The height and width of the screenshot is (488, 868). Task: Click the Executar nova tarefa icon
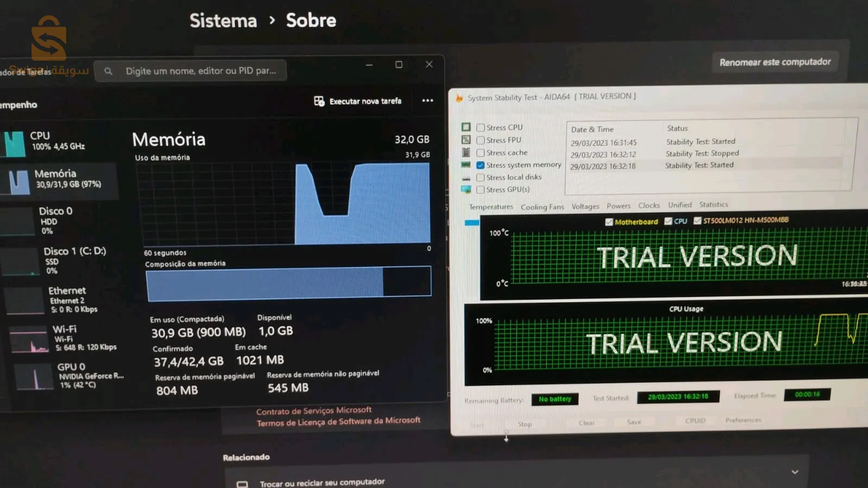click(x=319, y=102)
